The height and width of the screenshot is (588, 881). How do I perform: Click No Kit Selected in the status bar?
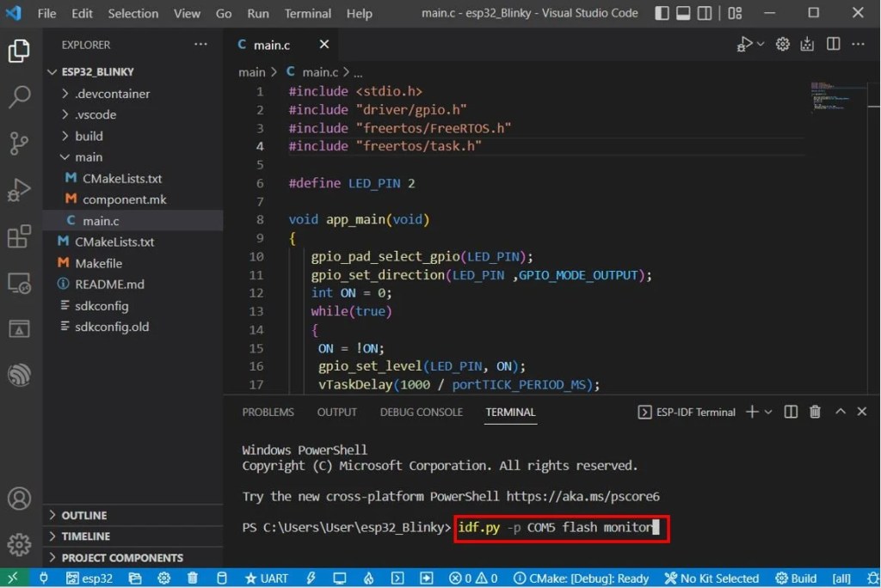click(x=712, y=578)
